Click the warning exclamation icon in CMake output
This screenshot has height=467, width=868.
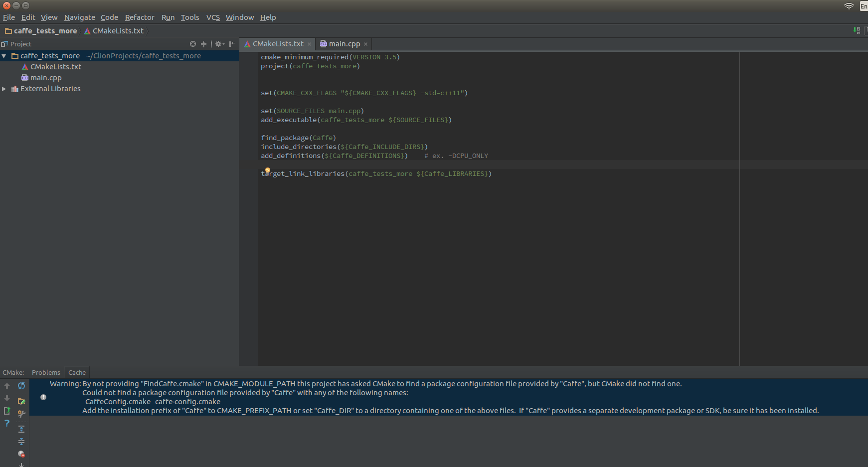(43, 397)
